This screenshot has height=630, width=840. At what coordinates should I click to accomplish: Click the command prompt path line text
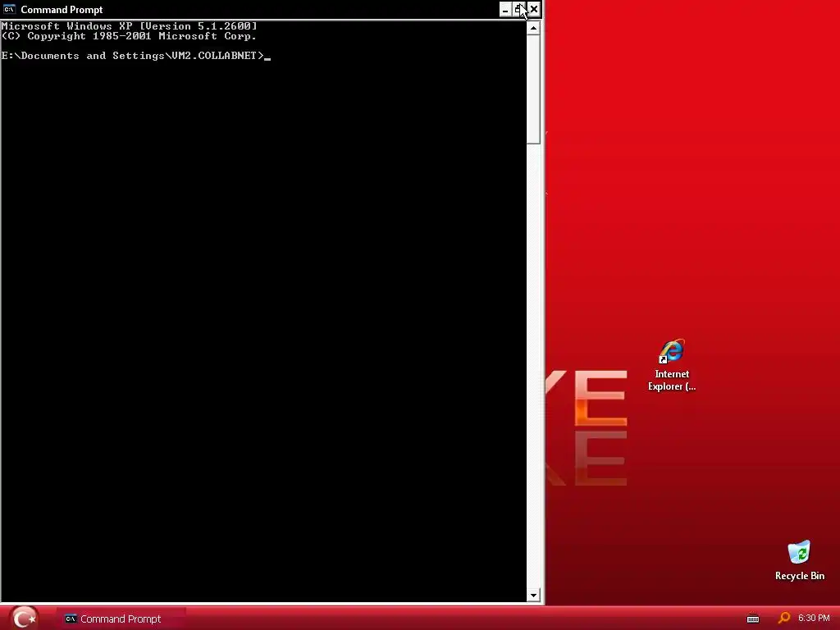tap(133, 56)
